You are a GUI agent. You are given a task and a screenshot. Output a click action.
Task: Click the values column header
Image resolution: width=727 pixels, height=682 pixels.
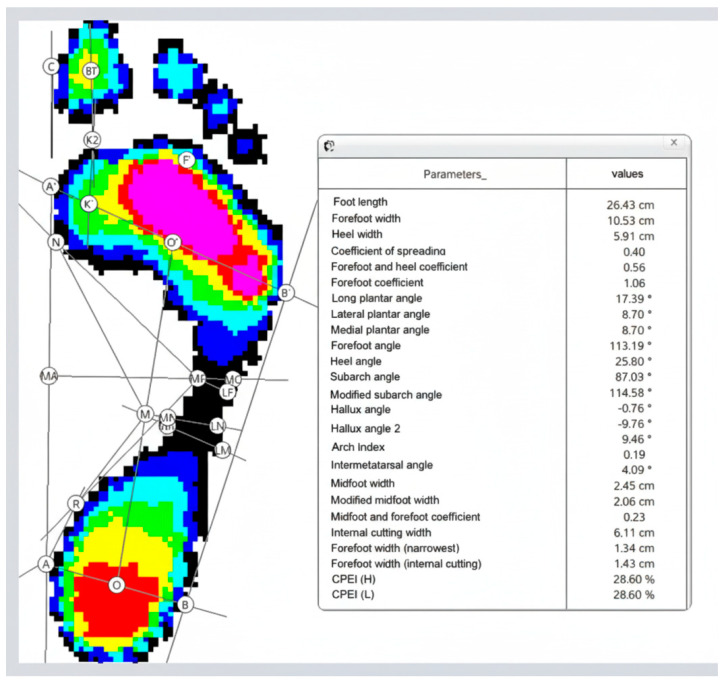pyautogui.click(x=627, y=174)
